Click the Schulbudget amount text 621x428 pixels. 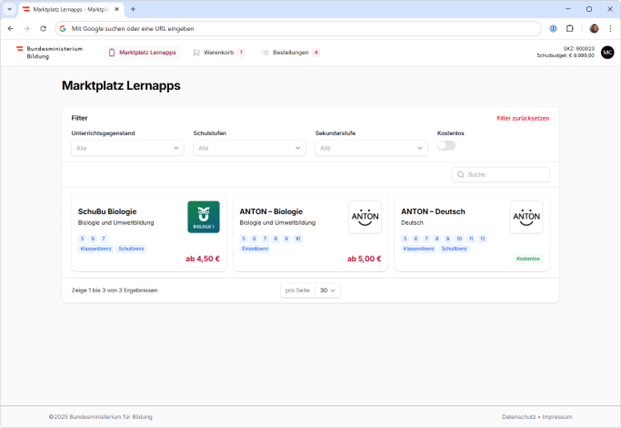tap(566, 55)
